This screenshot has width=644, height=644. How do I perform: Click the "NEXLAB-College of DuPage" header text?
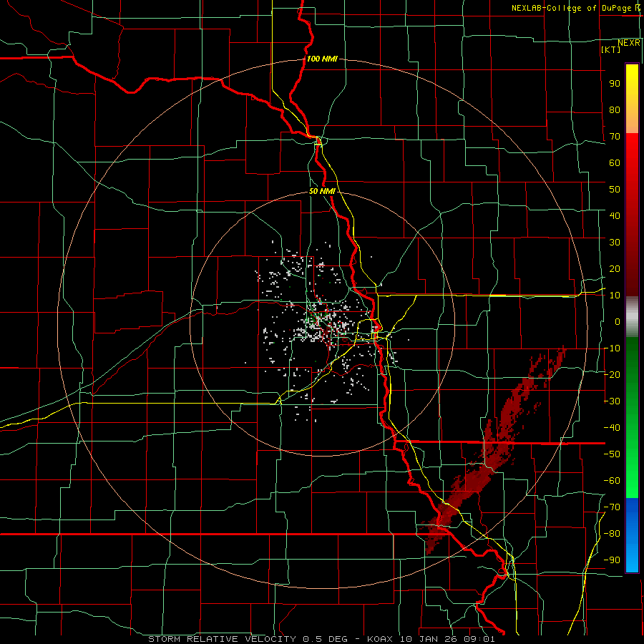tap(571, 8)
